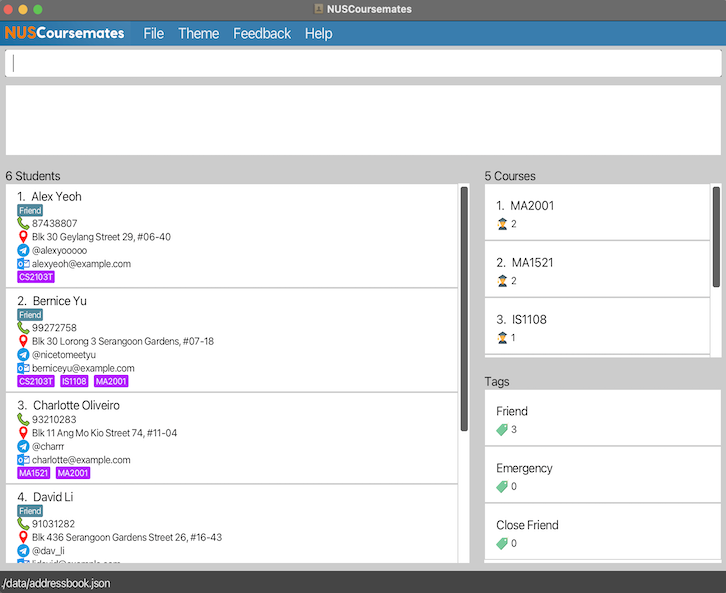Image resolution: width=726 pixels, height=593 pixels.
Task: Click David Li's Friend tag badge
Action: (x=30, y=511)
